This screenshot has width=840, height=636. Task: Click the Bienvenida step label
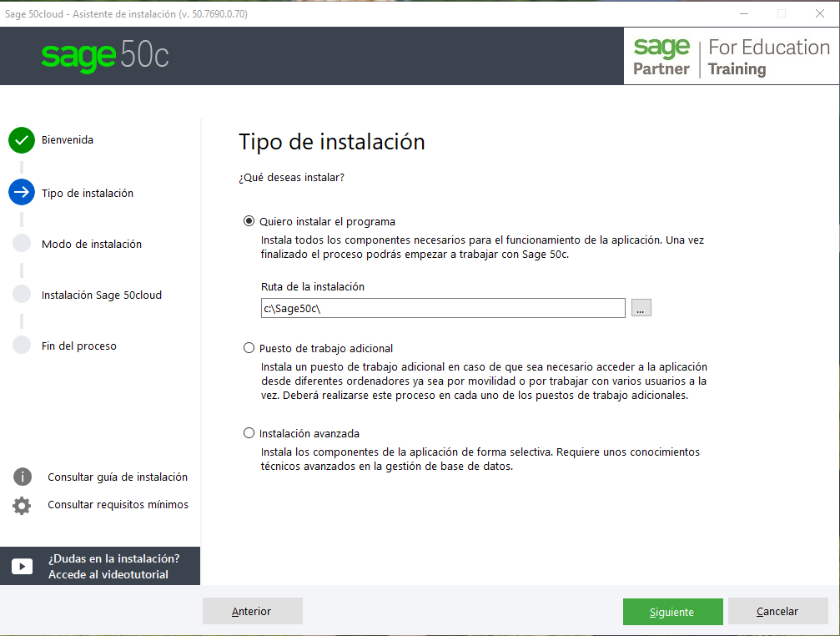[68, 140]
